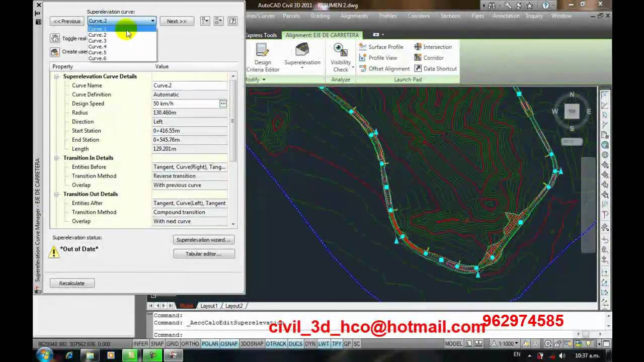The image size is (644, 362).
Task: Click the Radius value 130.460m
Action: [x=190, y=113]
